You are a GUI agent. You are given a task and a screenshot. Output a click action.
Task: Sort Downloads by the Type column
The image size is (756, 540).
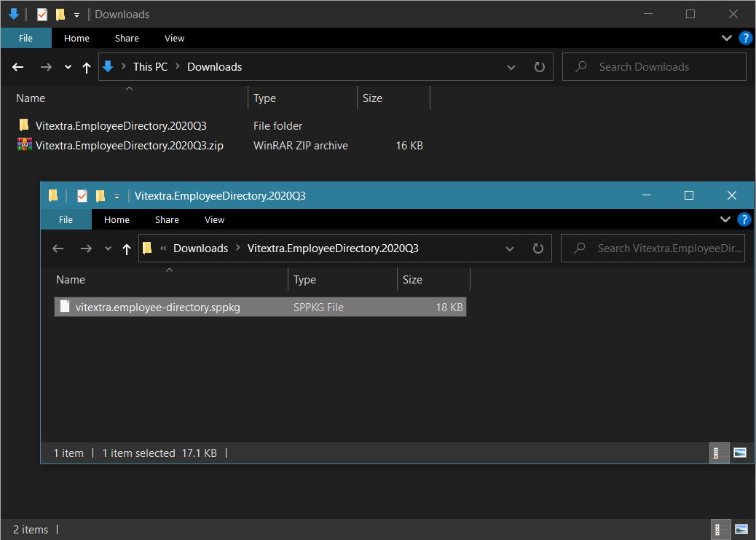click(x=264, y=98)
